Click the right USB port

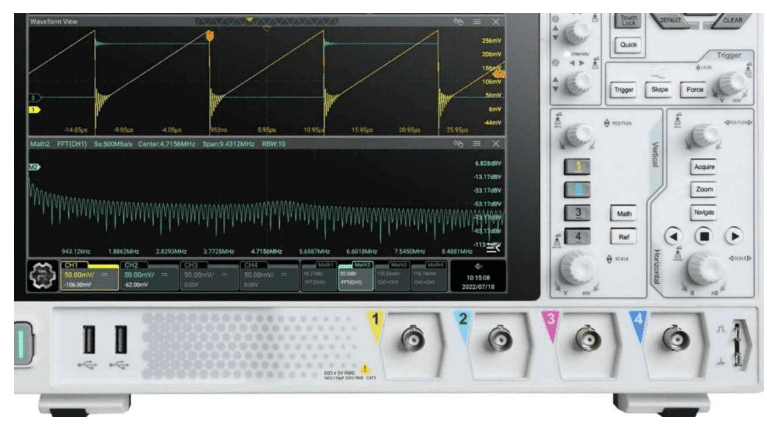coord(120,339)
